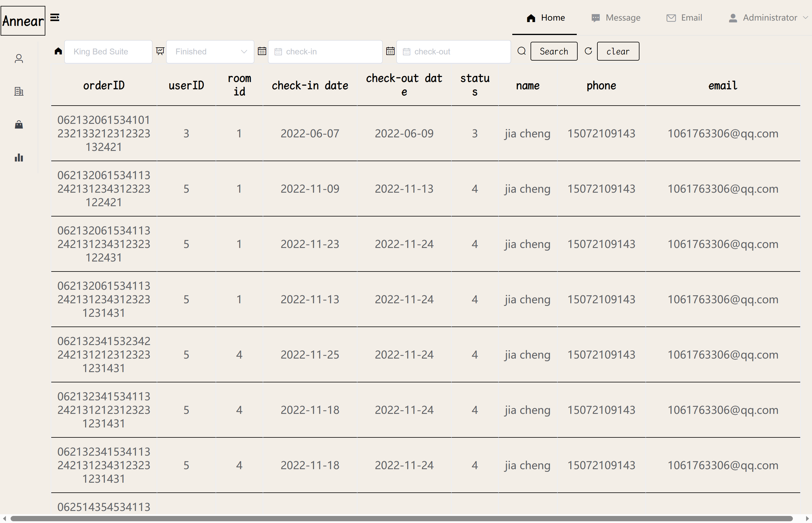Screen dimensions: 812x523
Task: Click the status column header
Action: pos(475,85)
